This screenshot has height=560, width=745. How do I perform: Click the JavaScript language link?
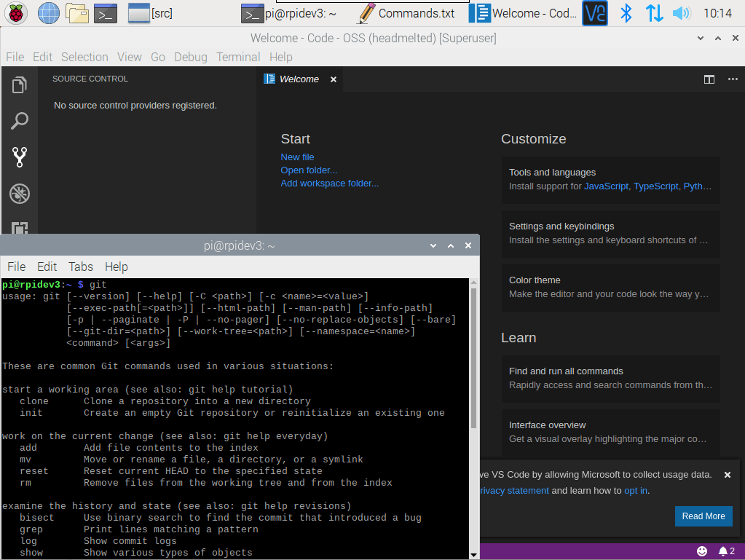click(606, 186)
